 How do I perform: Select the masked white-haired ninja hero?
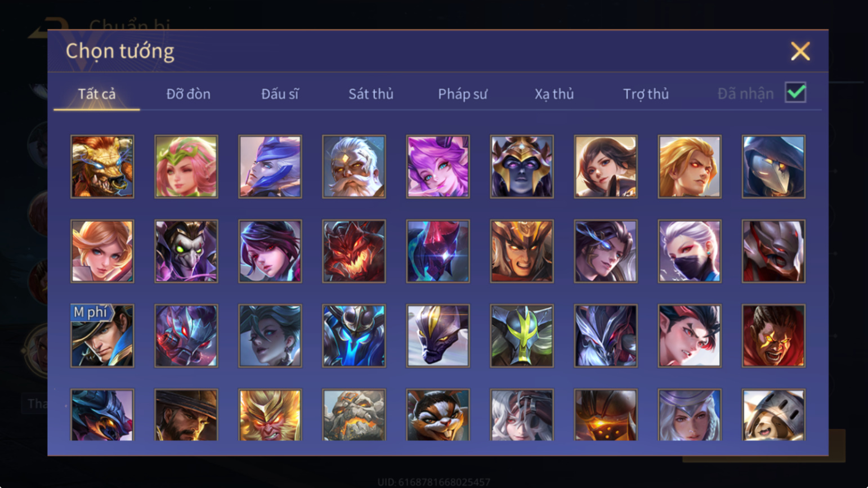(x=690, y=251)
